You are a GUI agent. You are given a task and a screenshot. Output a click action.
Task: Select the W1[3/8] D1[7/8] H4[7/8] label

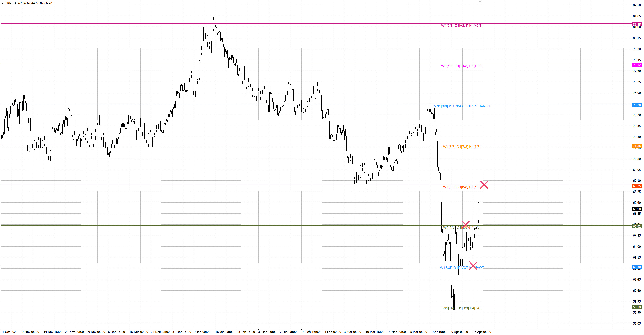click(462, 147)
